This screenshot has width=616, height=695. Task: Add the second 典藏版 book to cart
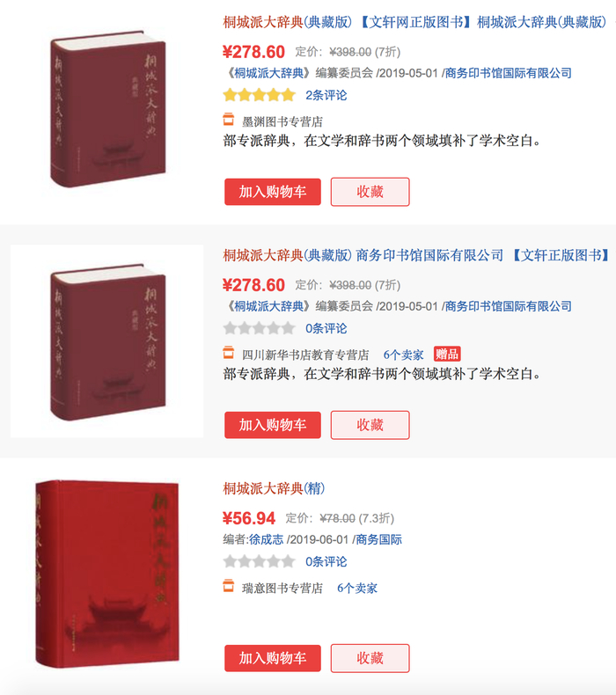click(273, 425)
